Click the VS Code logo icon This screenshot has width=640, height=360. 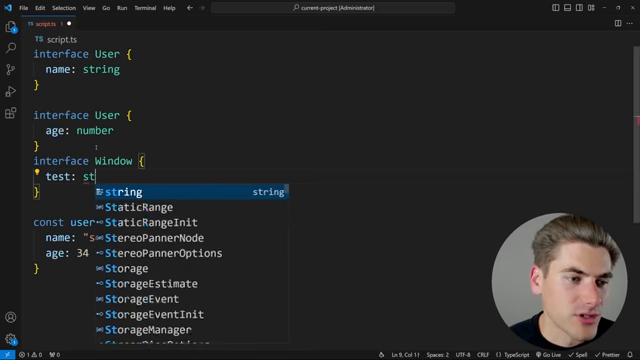click(x=8, y=8)
